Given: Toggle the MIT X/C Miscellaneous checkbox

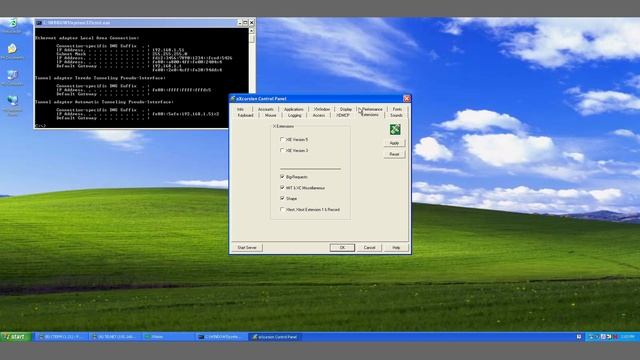Looking at the screenshot, I should click(x=282, y=188).
